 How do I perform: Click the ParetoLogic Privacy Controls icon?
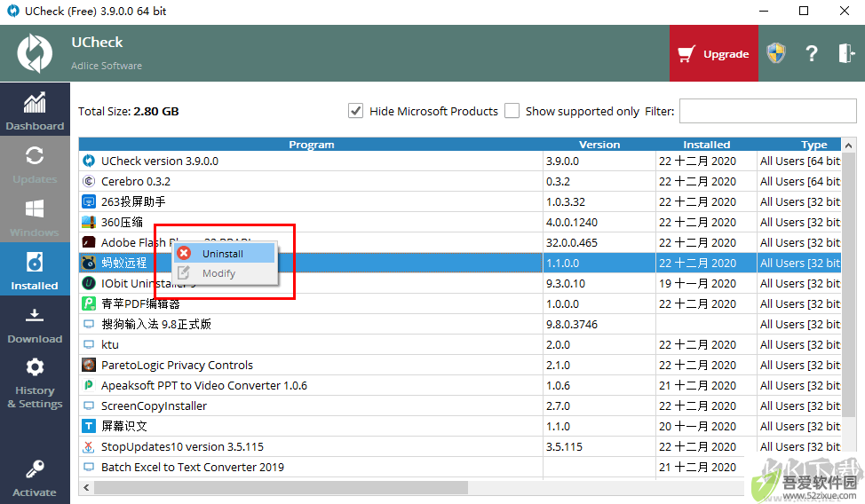click(88, 365)
